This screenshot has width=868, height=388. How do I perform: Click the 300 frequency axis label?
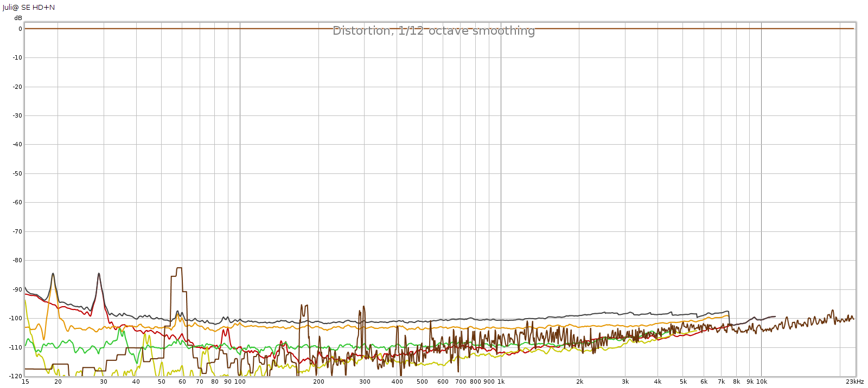tap(365, 381)
